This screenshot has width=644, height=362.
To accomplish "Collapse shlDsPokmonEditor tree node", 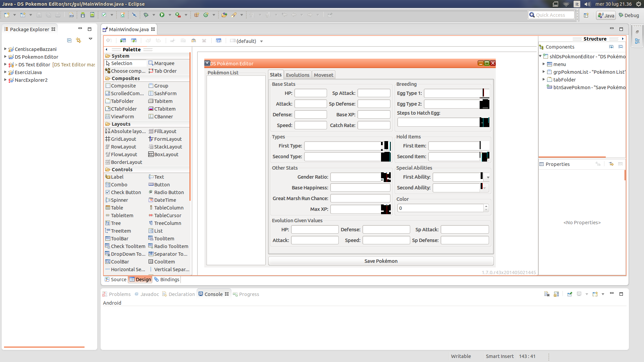I will click(540, 56).
